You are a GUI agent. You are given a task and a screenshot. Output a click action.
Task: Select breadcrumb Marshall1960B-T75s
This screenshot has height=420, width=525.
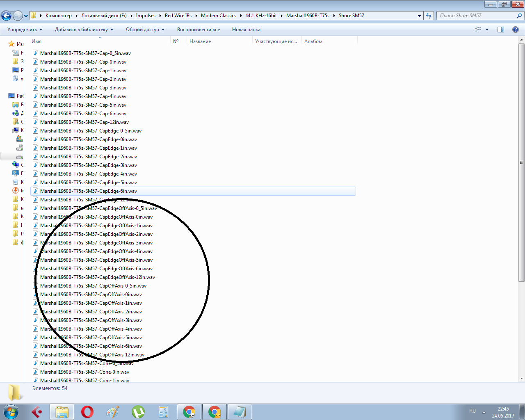pyautogui.click(x=308, y=16)
